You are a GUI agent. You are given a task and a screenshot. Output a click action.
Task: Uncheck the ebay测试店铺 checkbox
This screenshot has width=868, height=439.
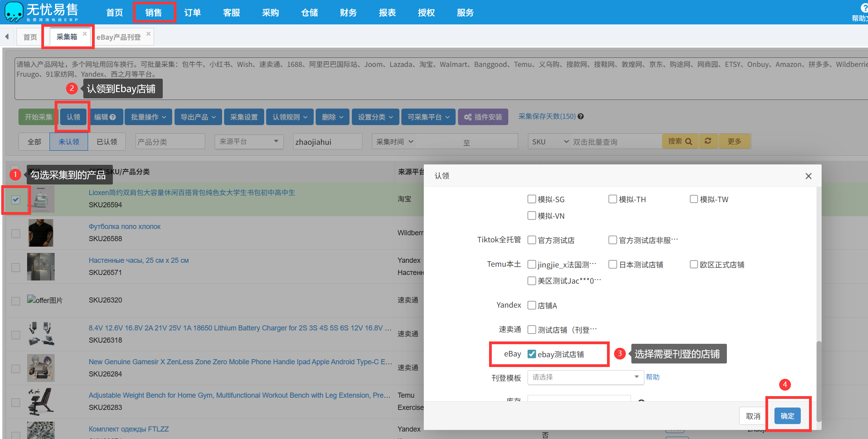tap(531, 354)
